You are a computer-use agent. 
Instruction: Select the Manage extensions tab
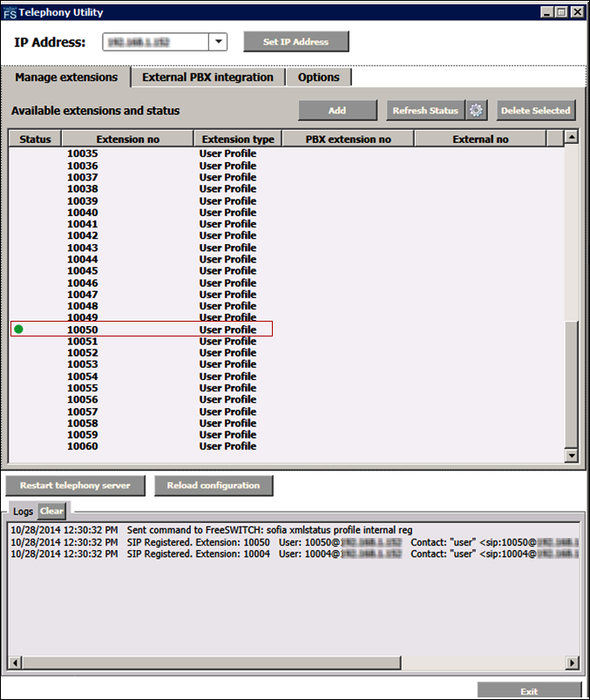(x=66, y=78)
